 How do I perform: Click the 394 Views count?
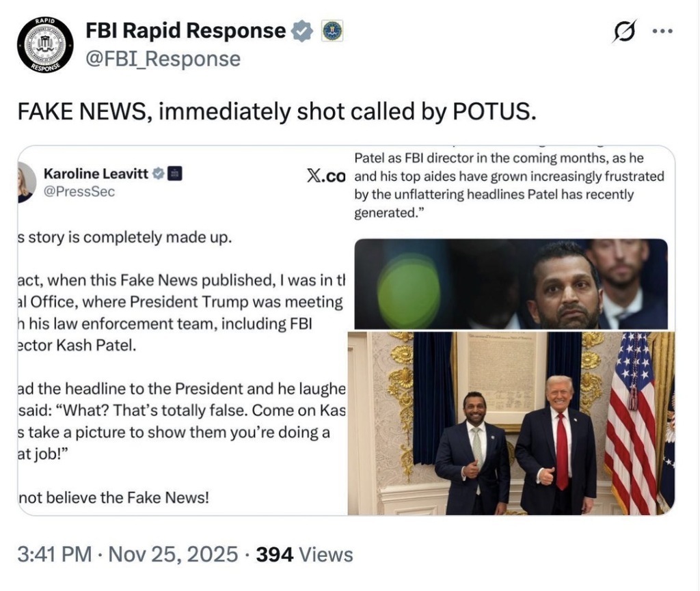(304, 553)
